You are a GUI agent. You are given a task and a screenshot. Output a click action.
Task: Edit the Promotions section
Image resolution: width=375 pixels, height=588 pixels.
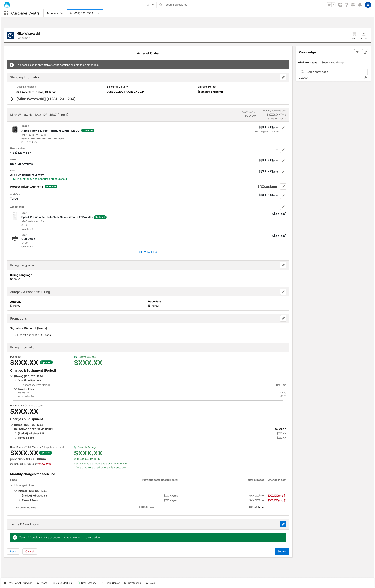(283, 318)
